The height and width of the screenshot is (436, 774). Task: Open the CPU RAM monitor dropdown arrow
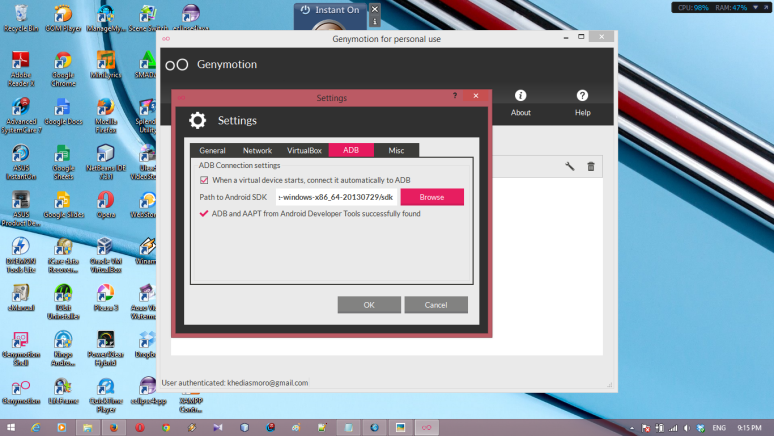(x=755, y=7)
